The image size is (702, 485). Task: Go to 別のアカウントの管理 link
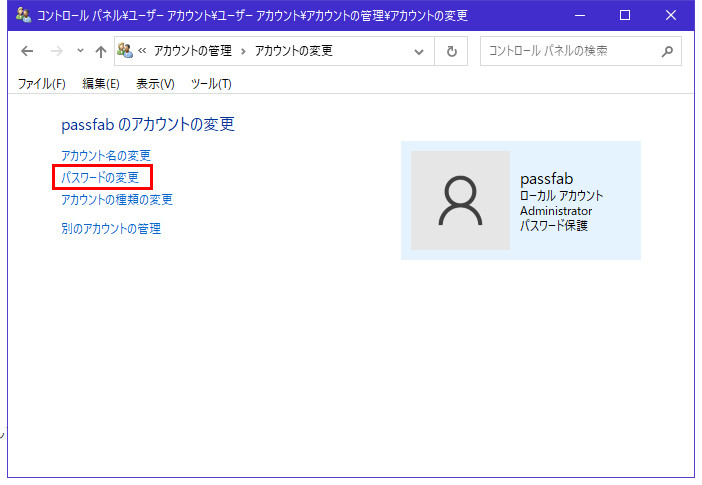click(x=111, y=229)
